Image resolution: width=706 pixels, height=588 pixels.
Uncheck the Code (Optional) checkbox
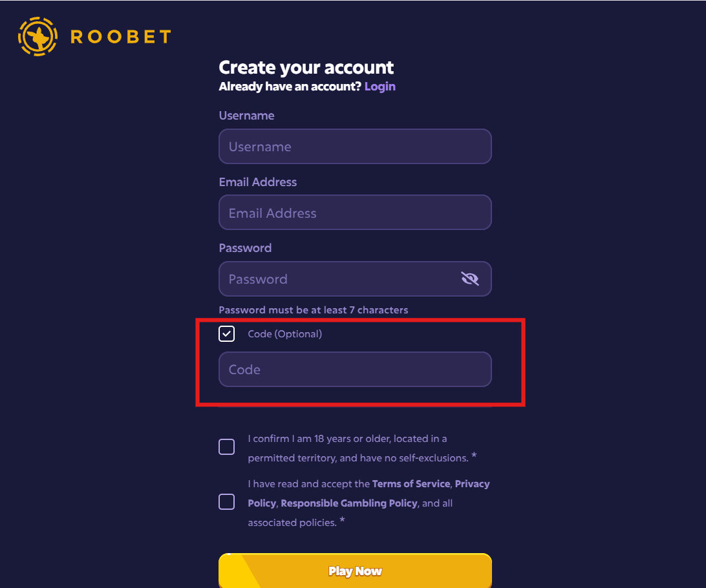coord(227,334)
